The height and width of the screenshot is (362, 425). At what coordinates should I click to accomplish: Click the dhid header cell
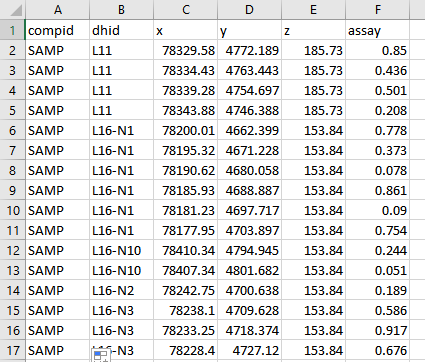(x=121, y=30)
